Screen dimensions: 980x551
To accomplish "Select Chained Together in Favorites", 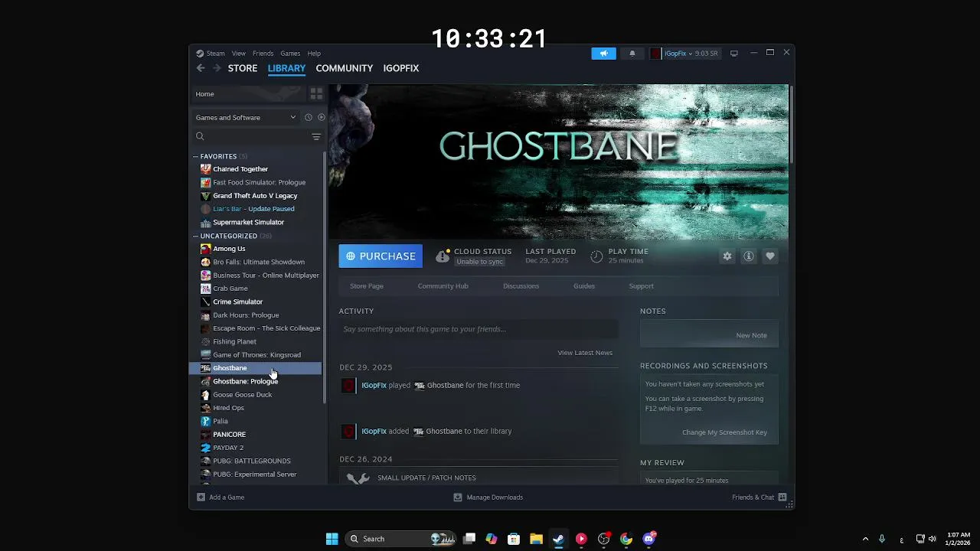I will click(240, 169).
